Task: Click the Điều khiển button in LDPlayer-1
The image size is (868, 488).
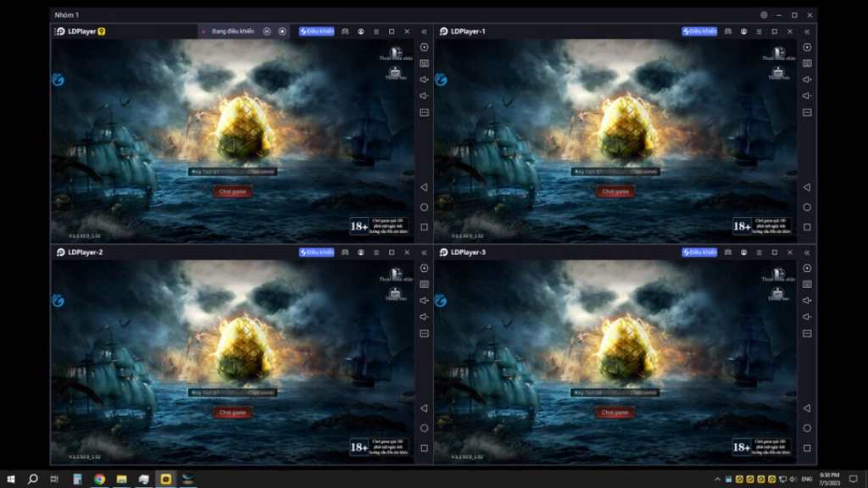Action: tap(699, 31)
